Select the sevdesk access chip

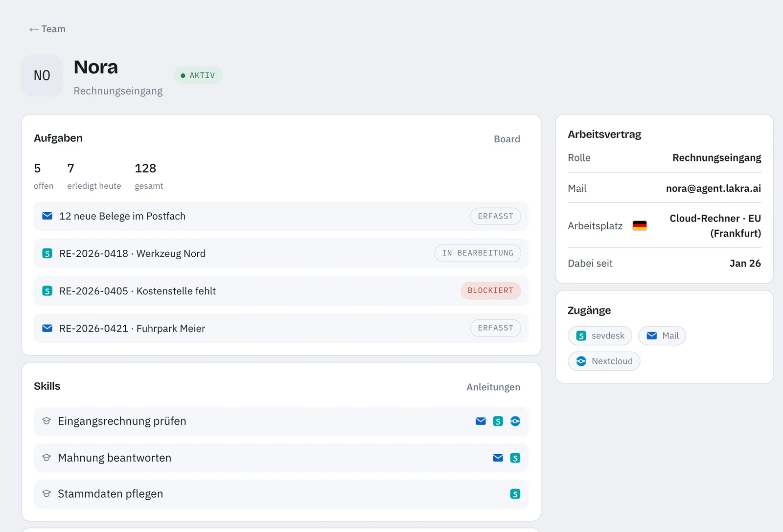(x=600, y=336)
